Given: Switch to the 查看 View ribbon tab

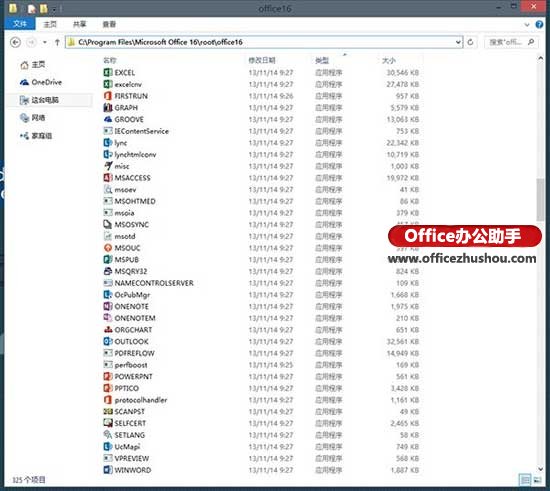Looking at the screenshot, I should (109, 24).
